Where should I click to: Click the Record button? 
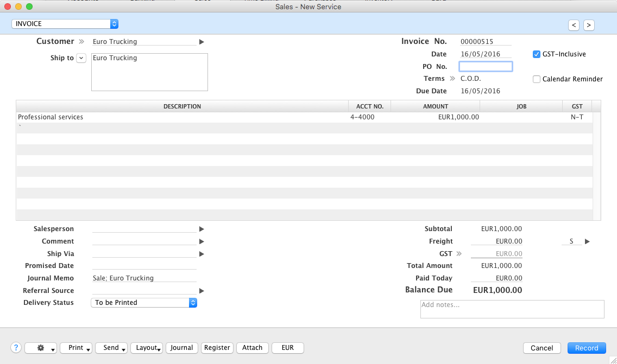(587, 348)
